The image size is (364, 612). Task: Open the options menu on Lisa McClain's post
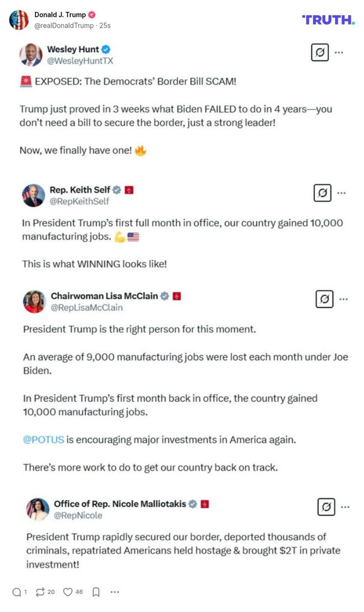pyautogui.click(x=344, y=299)
